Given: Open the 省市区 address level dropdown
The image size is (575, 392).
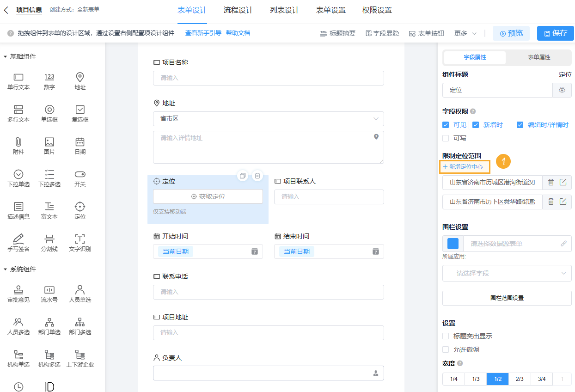Looking at the screenshot, I should point(268,119).
